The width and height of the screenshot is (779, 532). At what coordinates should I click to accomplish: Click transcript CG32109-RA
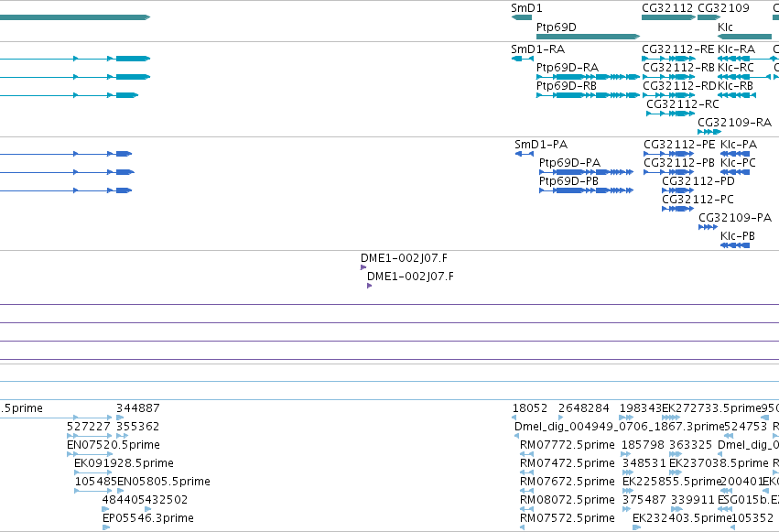(x=709, y=132)
